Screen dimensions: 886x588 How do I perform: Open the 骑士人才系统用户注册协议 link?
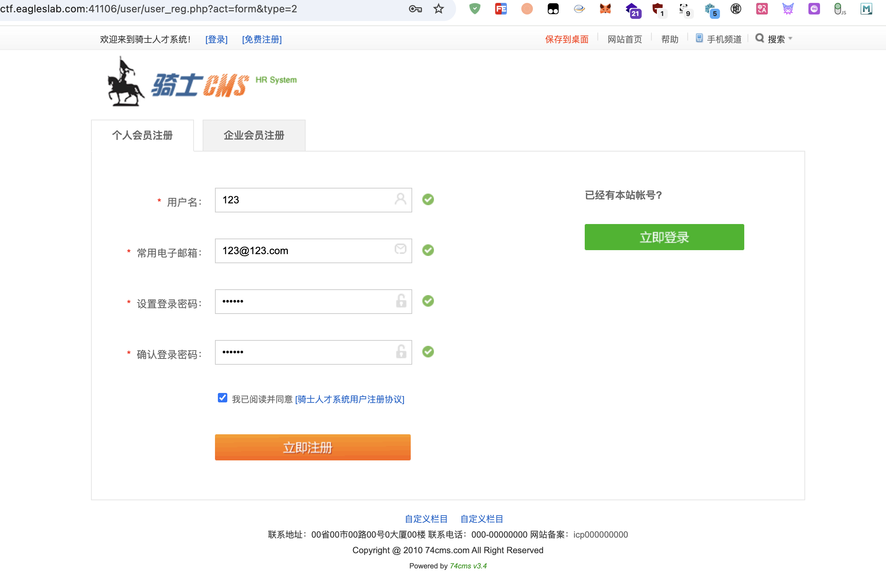coord(349,399)
